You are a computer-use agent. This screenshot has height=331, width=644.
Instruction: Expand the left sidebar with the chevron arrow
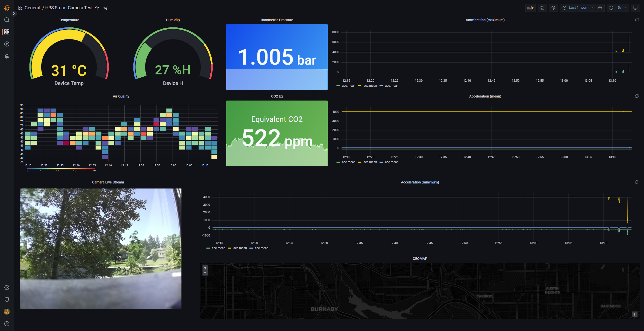click(14, 14)
